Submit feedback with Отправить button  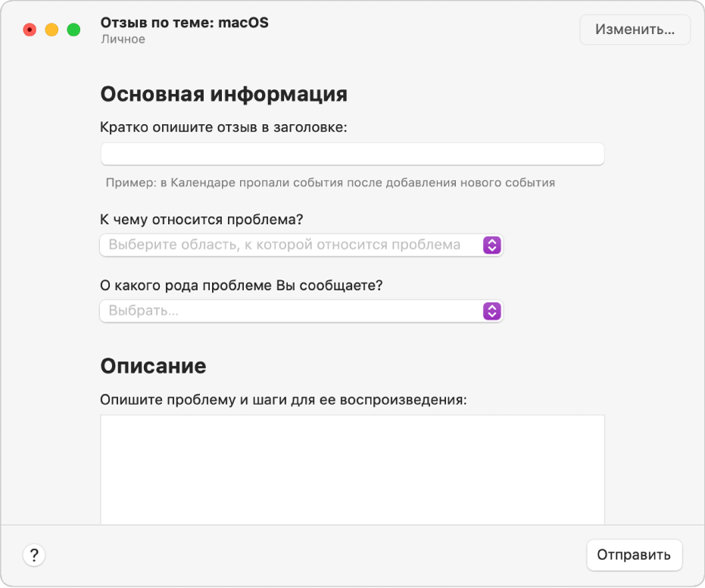(x=634, y=555)
